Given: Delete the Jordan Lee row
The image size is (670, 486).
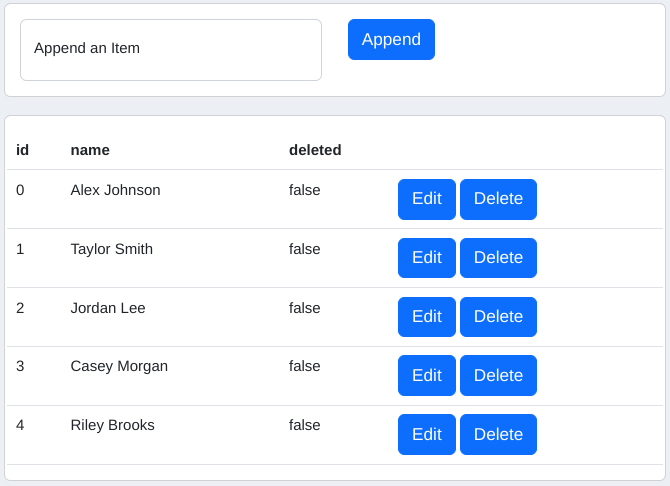Looking at the screenshot, I should pos(498,317).
